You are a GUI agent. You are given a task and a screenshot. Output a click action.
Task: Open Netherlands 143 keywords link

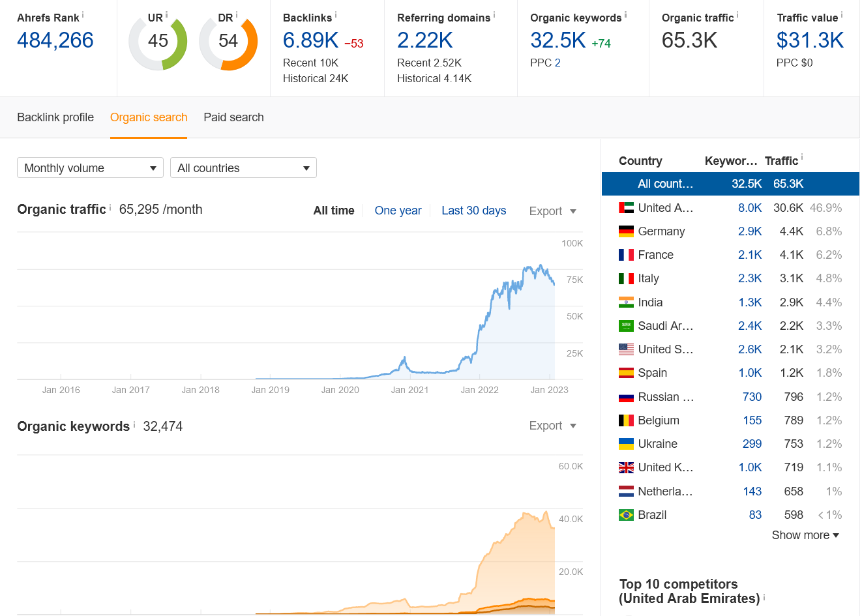tap(752, 491)
